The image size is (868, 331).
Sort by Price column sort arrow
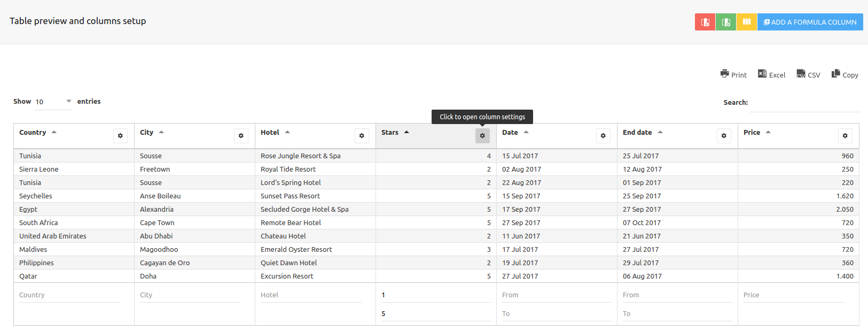(x=768, y=132)
